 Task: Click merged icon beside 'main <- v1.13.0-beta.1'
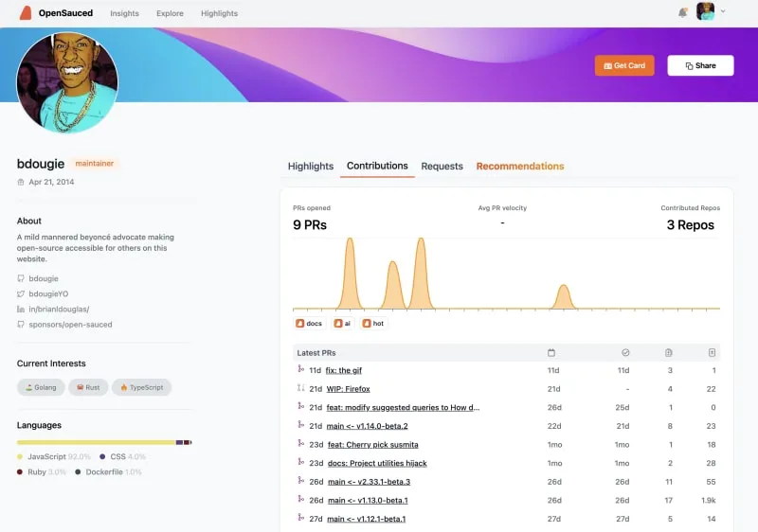pyautogui.click(x=300, y=499)
